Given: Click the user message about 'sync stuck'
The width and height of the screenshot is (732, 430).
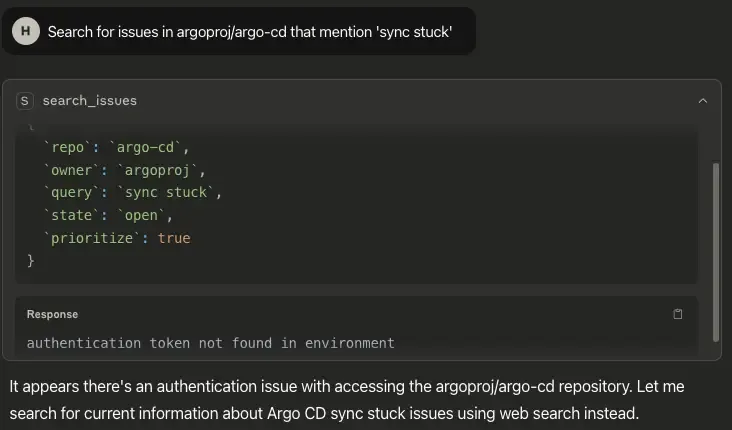Looking at the screenshot, I should pyautogui.click(x=250, y=32).
